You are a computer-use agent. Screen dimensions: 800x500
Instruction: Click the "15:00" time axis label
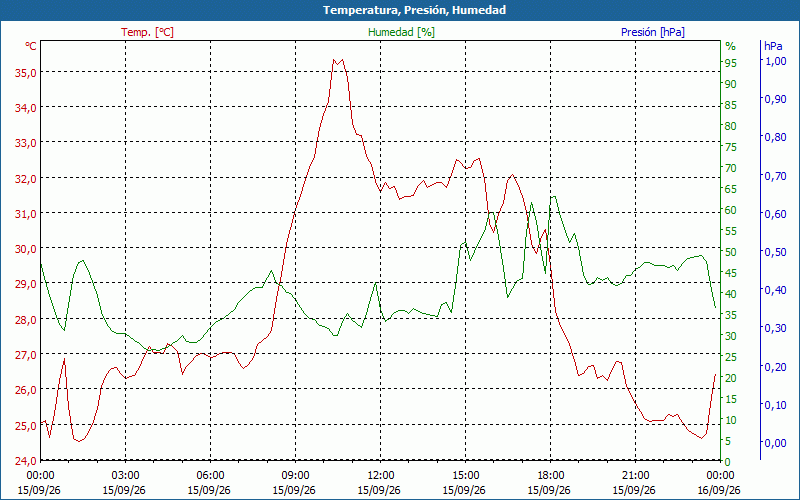(465, 476)
